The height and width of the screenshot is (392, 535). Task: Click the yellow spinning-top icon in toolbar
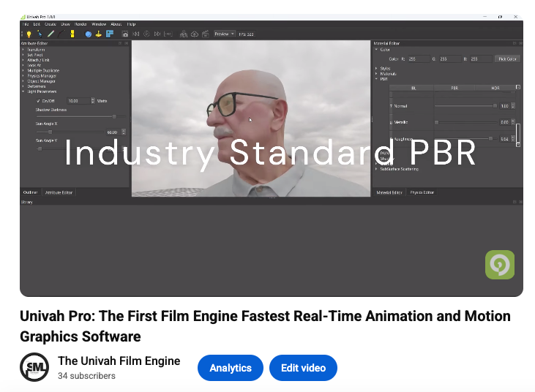tap(99, 34)
